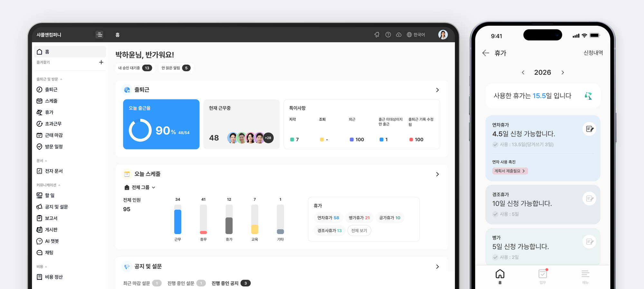644x289 pixels.
Task: Open 휴가 in the sidebar menu
Action: (49, 112)
